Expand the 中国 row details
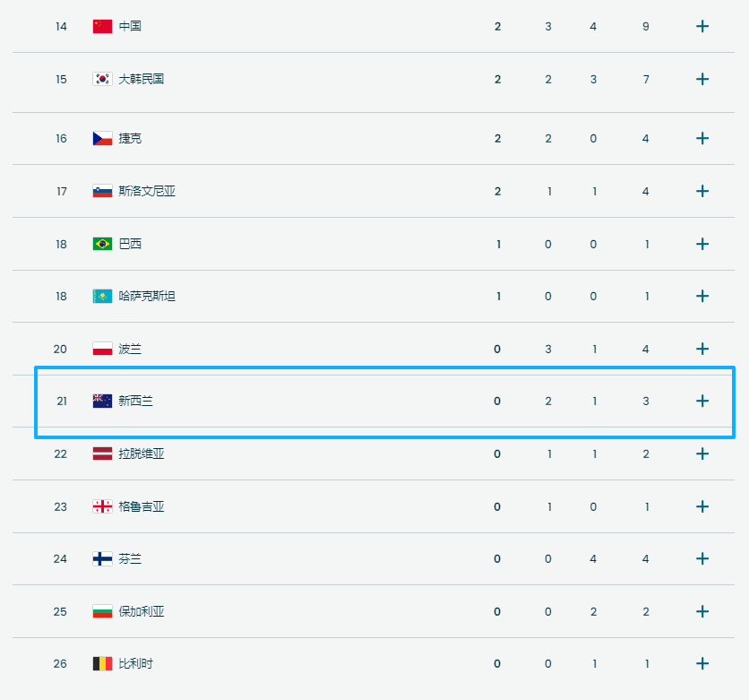The image size is (749, 700). pos(702,26)
